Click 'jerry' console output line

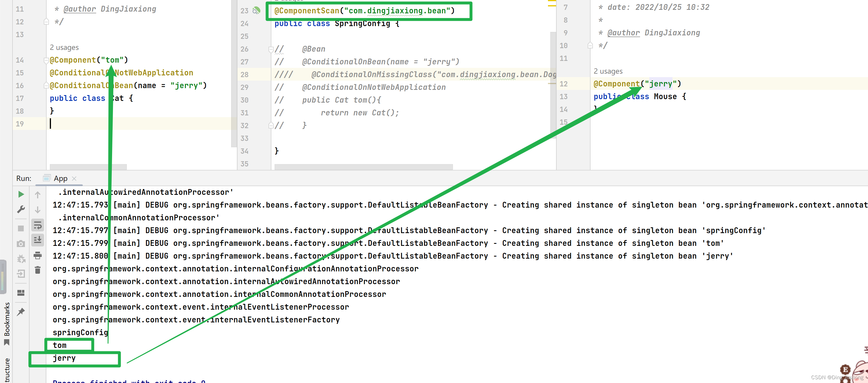pyautogui.click(x=64, y=358)
